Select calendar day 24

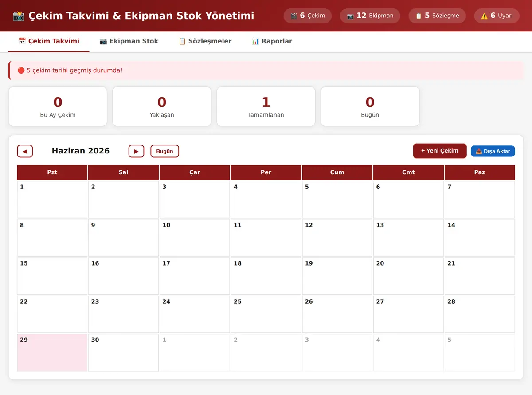(195, 314)
